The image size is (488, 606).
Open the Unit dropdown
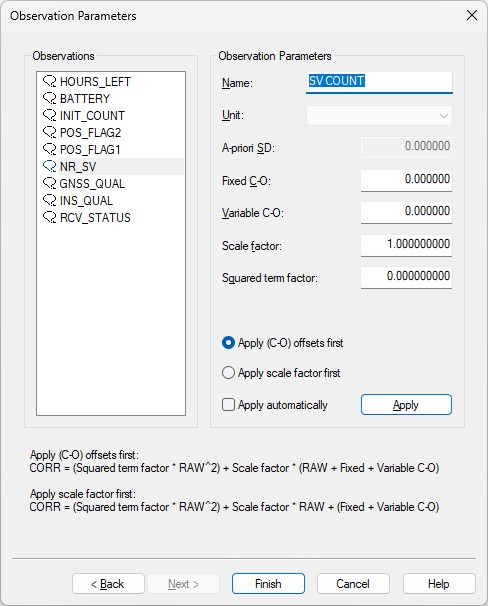379,116
